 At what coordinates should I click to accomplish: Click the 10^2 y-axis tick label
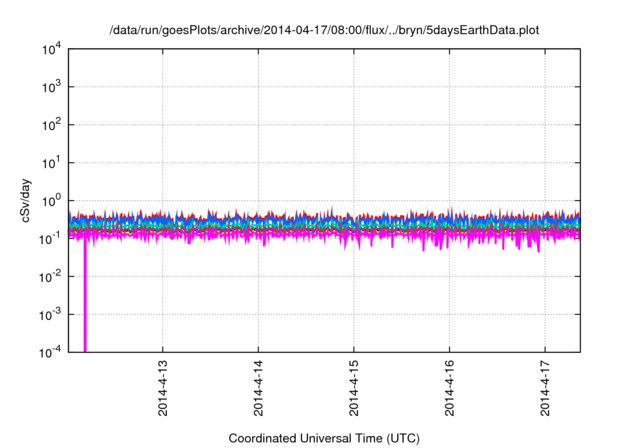click(51, 125)
